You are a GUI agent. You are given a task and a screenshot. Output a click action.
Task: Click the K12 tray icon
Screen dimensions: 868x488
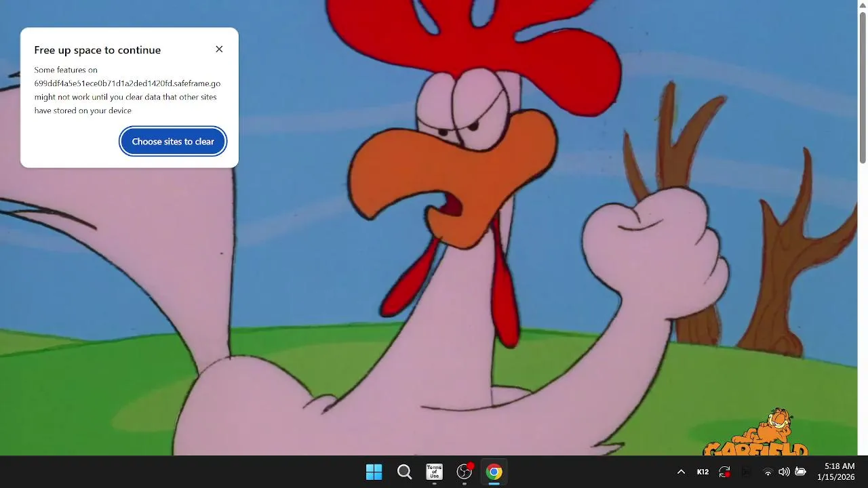coord(703,472)
